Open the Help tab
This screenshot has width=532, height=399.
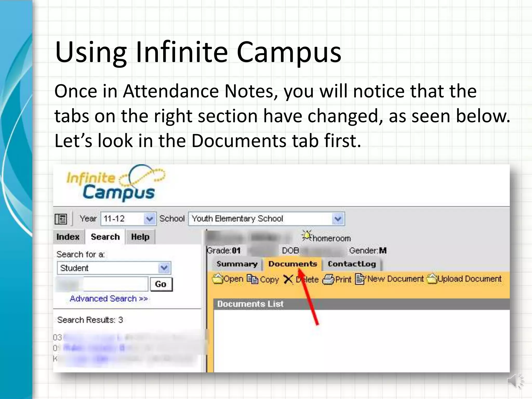(x=140, y=237)
